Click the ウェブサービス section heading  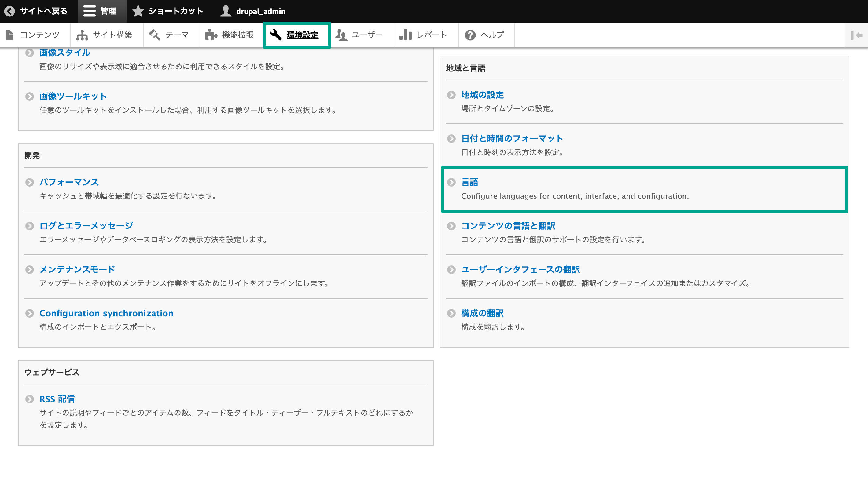click(52, 372)
